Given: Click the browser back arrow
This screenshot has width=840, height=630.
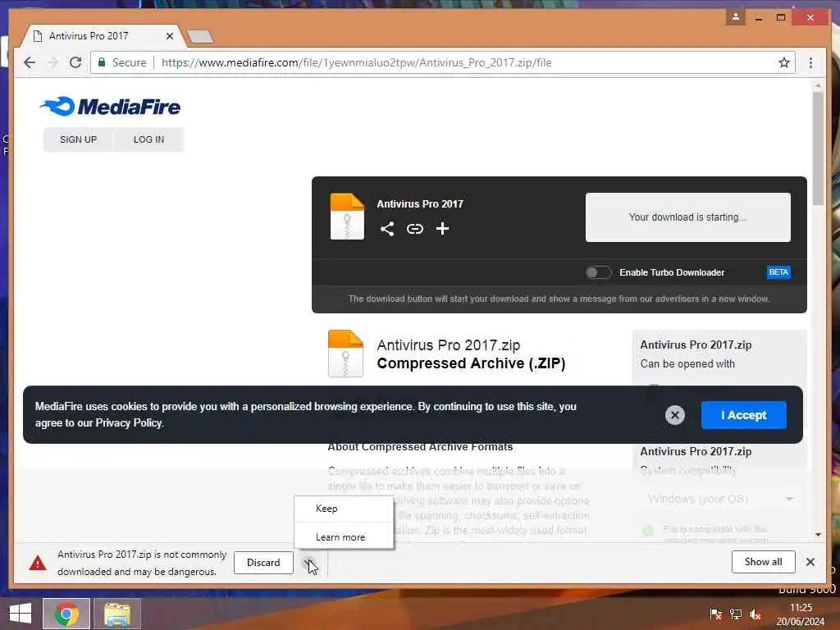Looking at the screenshot, I should click(30, 62).
